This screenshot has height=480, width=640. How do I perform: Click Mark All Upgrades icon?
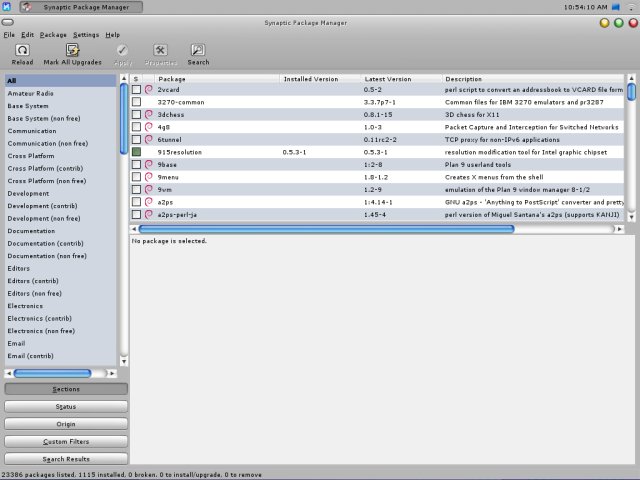tap(72, 50)
